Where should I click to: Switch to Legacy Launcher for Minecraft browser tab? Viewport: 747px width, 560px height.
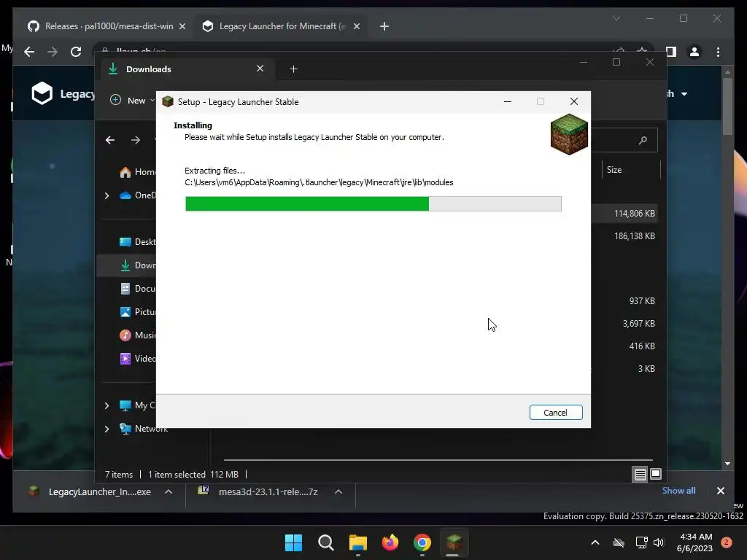click(282, 26)
